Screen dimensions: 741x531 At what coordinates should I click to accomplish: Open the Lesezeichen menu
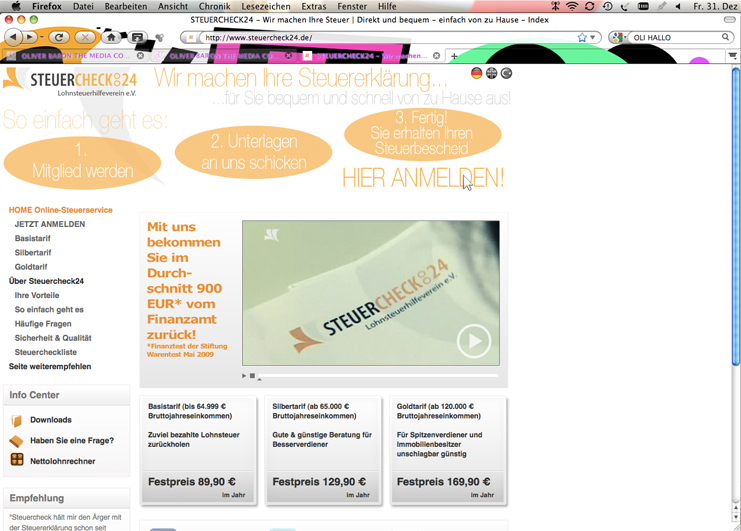[266, 6]
